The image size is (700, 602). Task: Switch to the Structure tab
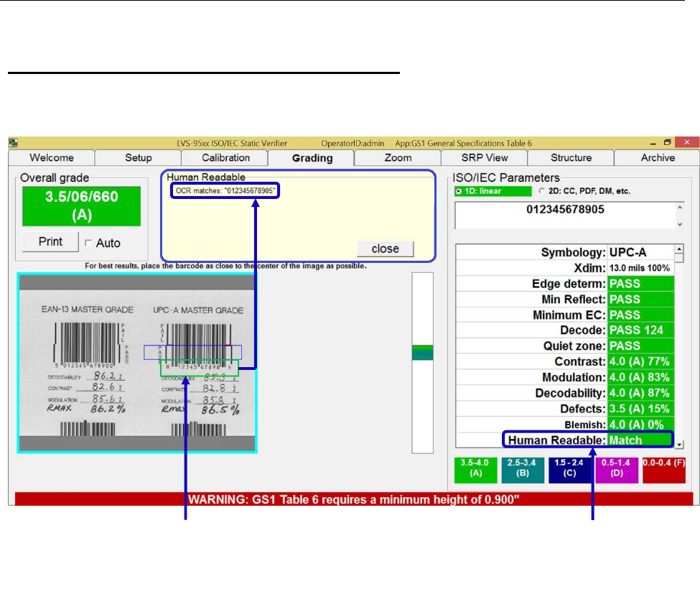[571, 157]
